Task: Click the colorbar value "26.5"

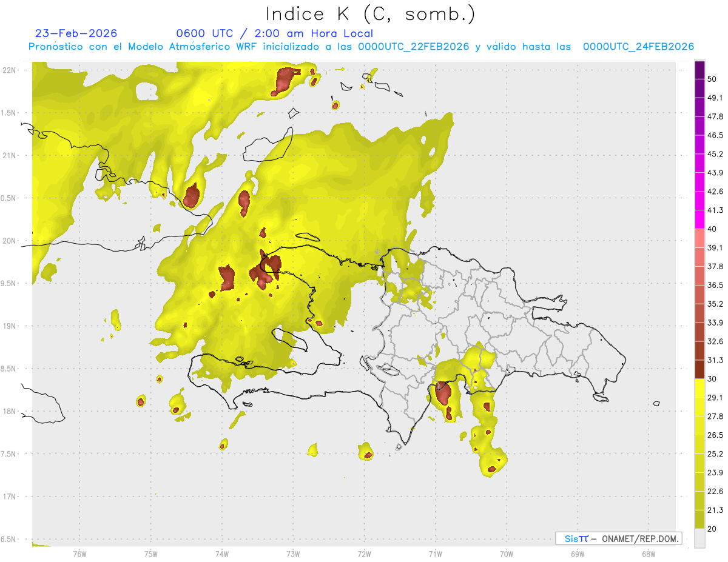Action: pyautogui.click(x=715, y=435)
